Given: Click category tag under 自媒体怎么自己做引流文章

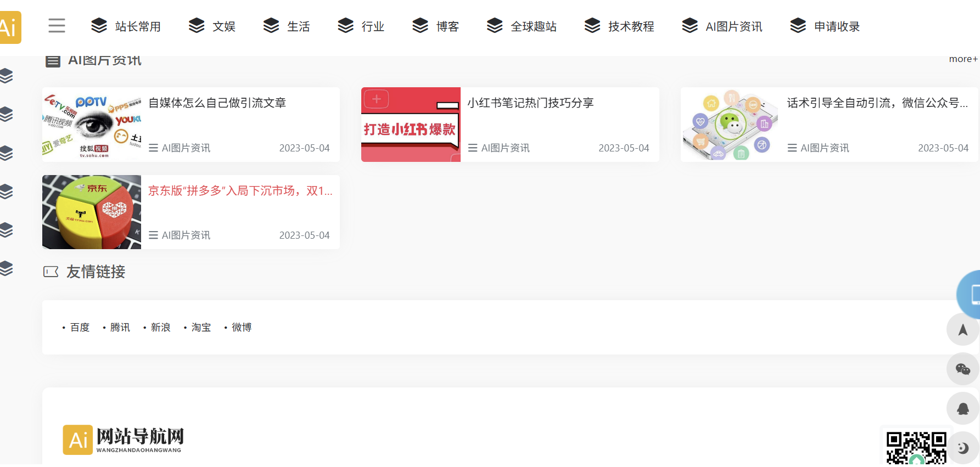Looking at the screenshot, I should pyautogui.click(x=180, y=148).
